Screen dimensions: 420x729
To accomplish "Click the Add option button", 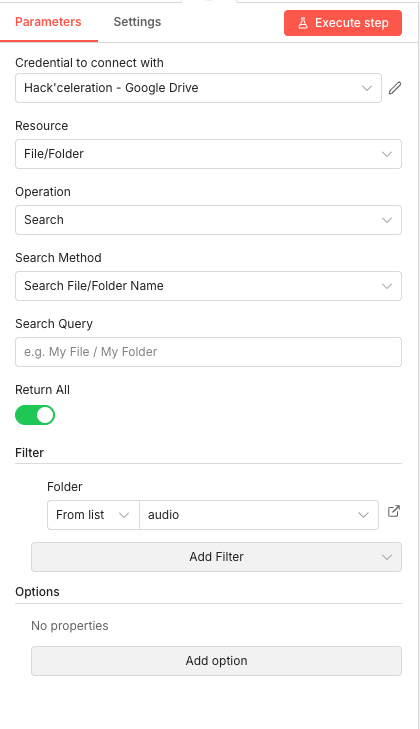I will pyautogui.click(x=216, y=661).
